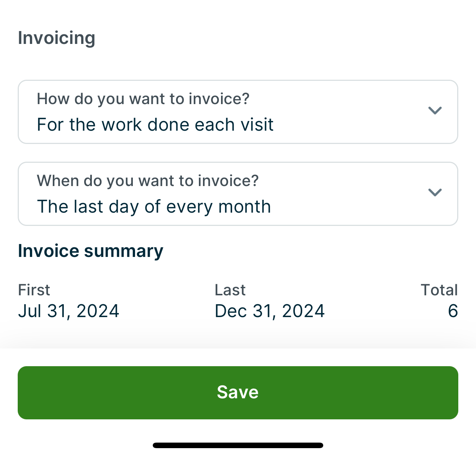The image size is (476, 457).
Task: Tap the "First" label in invoice summary
Action: pyautogui.click(x=34, y=290)
